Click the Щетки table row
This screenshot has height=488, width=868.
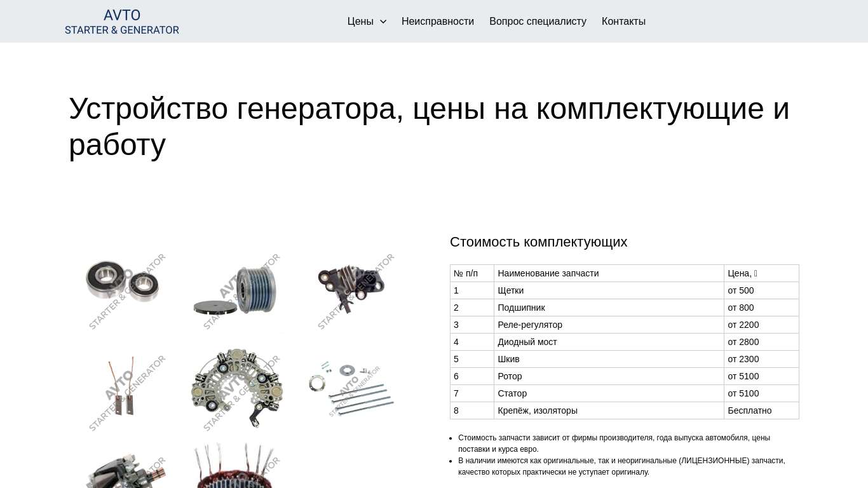pos(510,290)
